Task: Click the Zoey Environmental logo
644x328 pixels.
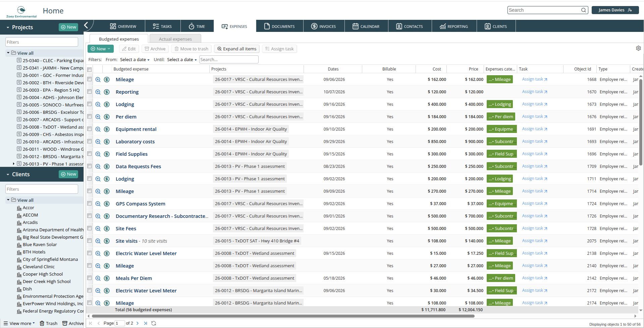Action: 21,12
